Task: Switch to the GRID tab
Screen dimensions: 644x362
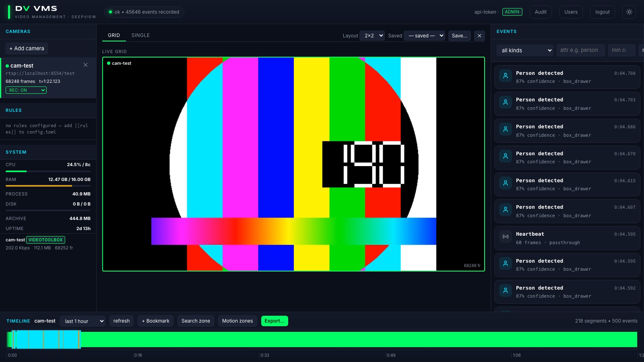Action: coord(114,35)
